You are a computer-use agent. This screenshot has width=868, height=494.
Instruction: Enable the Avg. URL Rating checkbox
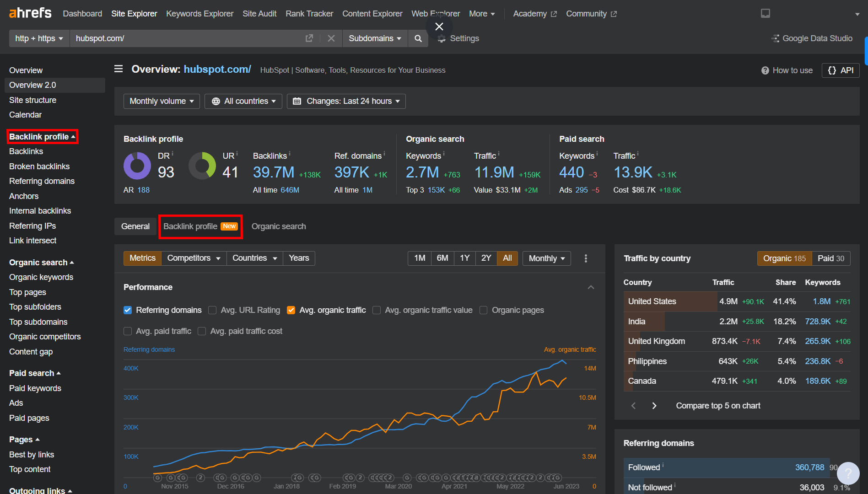point(212,310)
